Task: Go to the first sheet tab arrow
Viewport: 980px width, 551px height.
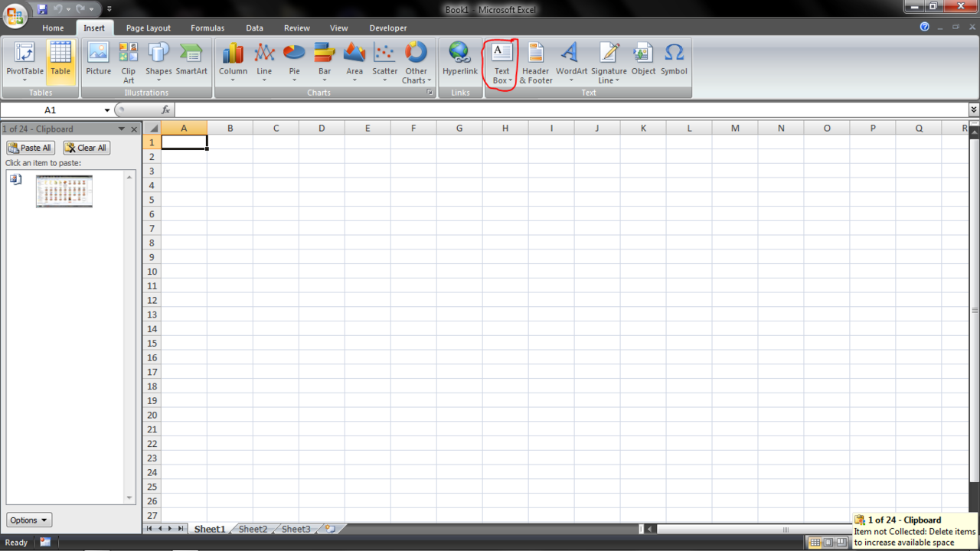Action: coord(149,529)
